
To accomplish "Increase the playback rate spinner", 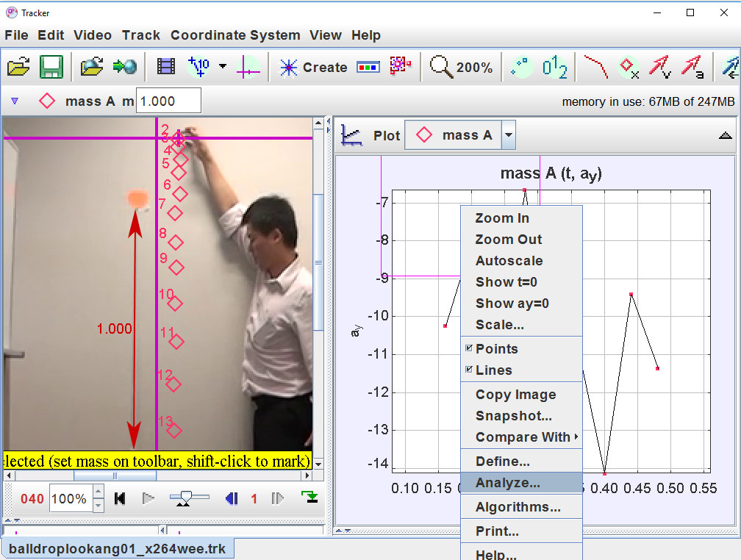I will tap(98, 492).
